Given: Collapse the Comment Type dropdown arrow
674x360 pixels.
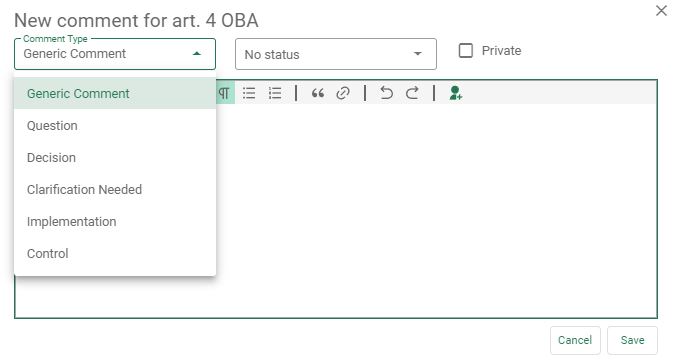Looking at the screenshot, I should coord(197,54).
